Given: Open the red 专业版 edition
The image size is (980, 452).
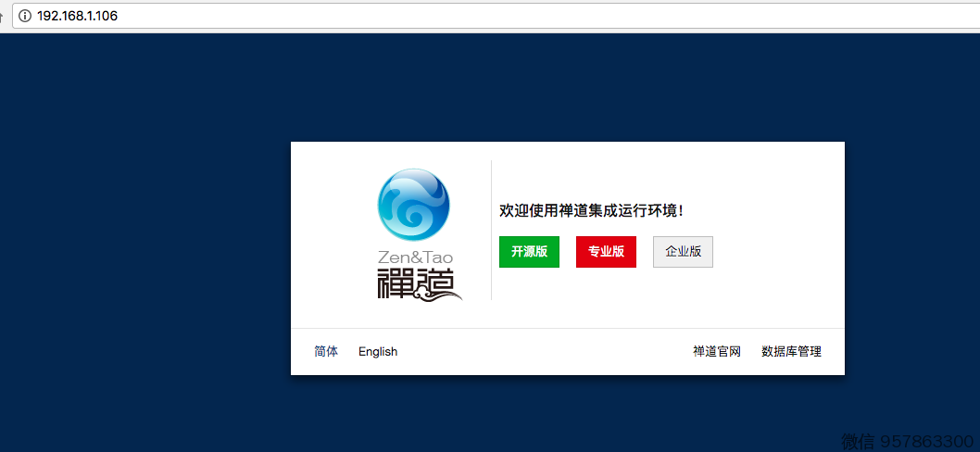Looking at the screenshot, I should tap(606, 251).
